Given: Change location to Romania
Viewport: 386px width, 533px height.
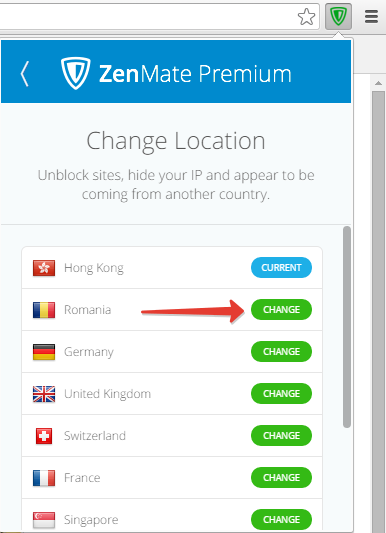Looking at the screenshot, I should (x=281, y=309).
